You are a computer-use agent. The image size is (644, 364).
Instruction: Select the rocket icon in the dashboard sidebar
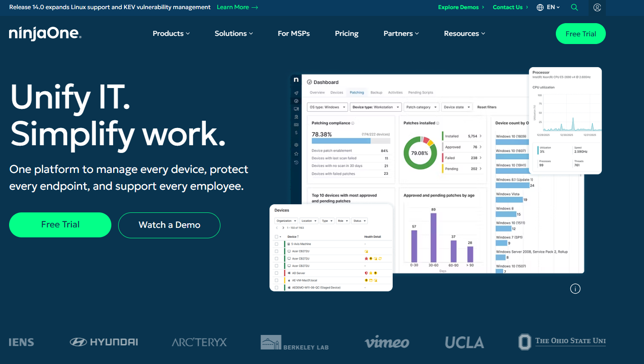click(296, 93)
